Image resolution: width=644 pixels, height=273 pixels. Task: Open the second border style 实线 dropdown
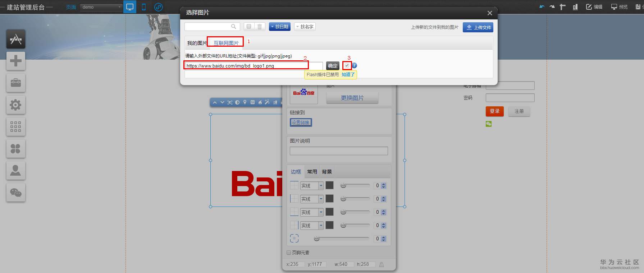pyautogui.click(x=312, y=199)
